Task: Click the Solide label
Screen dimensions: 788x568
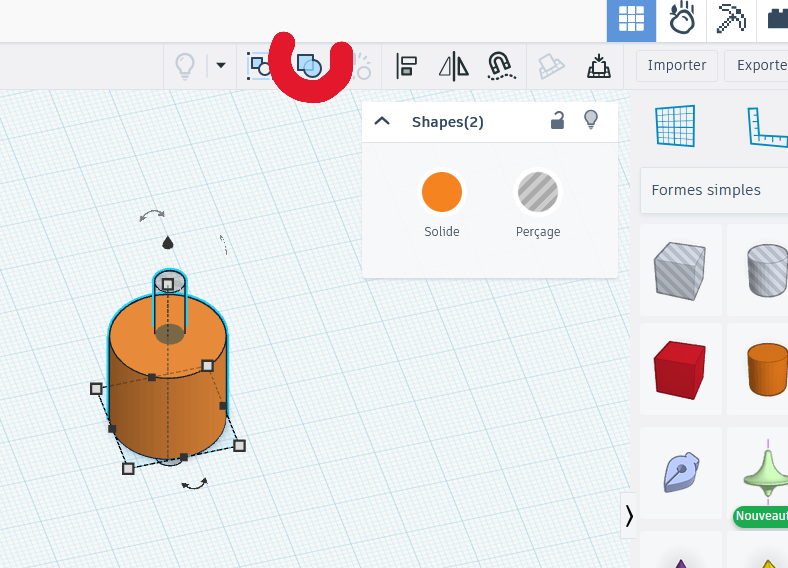Action: coord(442,231)
